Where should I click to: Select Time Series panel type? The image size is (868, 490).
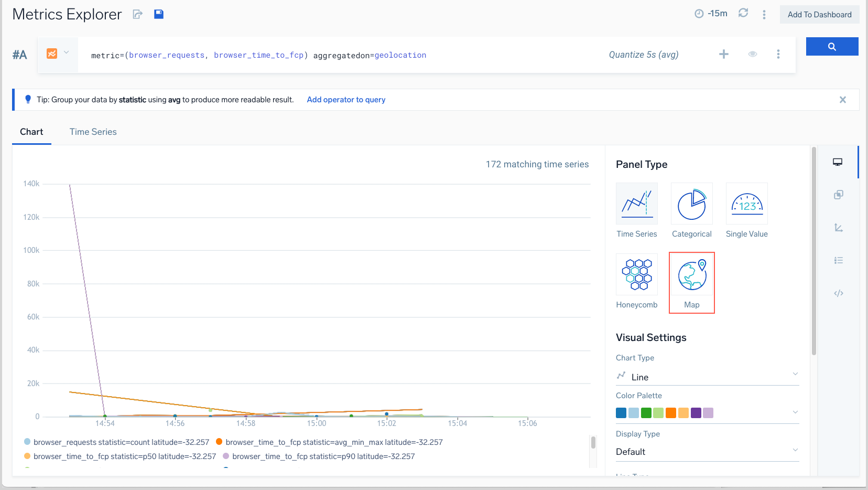pyautogui.click(x=637, y=210)
